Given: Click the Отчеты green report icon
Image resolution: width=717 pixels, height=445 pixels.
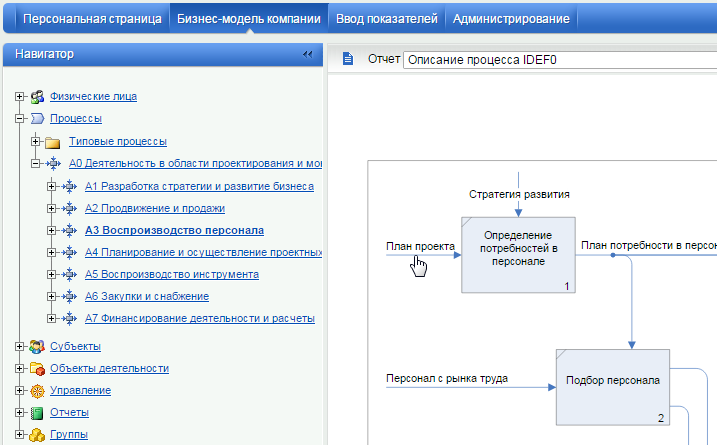Looking at the screenshot, I should click(x=37, y=413).
